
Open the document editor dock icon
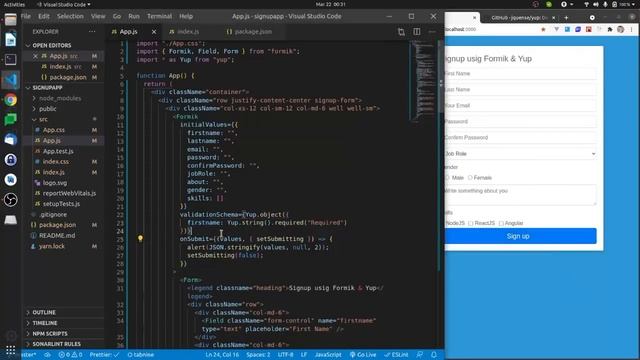[x=11, y=40]
